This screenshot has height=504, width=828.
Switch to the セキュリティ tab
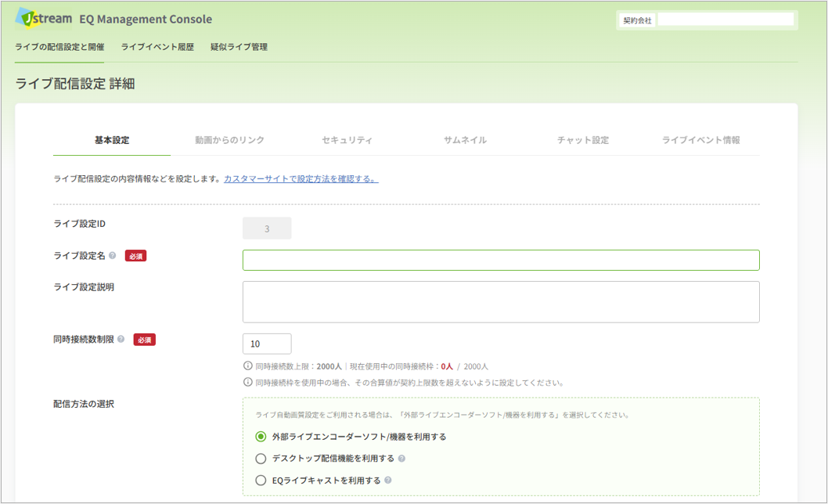(347, 140)
